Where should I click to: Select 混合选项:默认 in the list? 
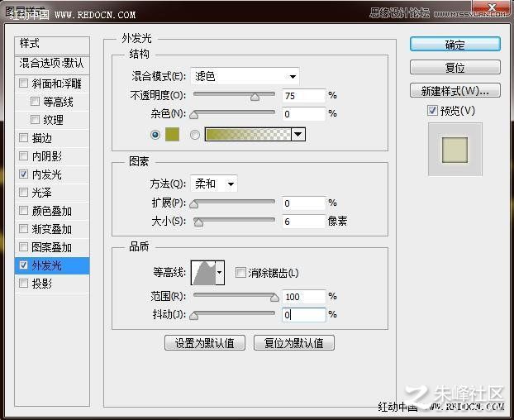pos(52,64)
